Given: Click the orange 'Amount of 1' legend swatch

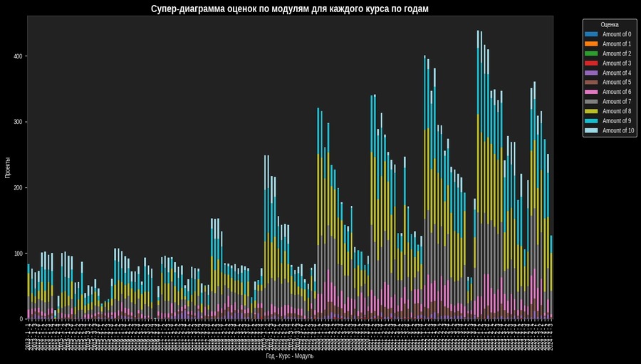Looking at the screenshot, I should (x=591, y=43).
